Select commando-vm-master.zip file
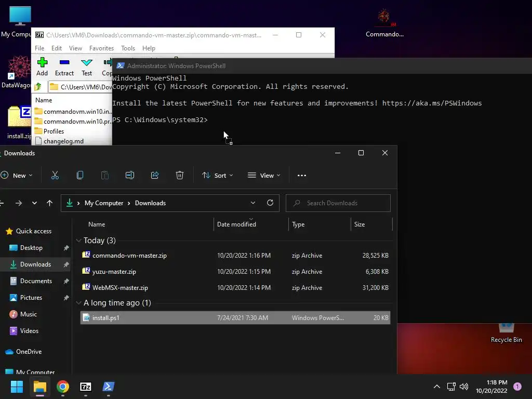532x399 pixels. 235,256
